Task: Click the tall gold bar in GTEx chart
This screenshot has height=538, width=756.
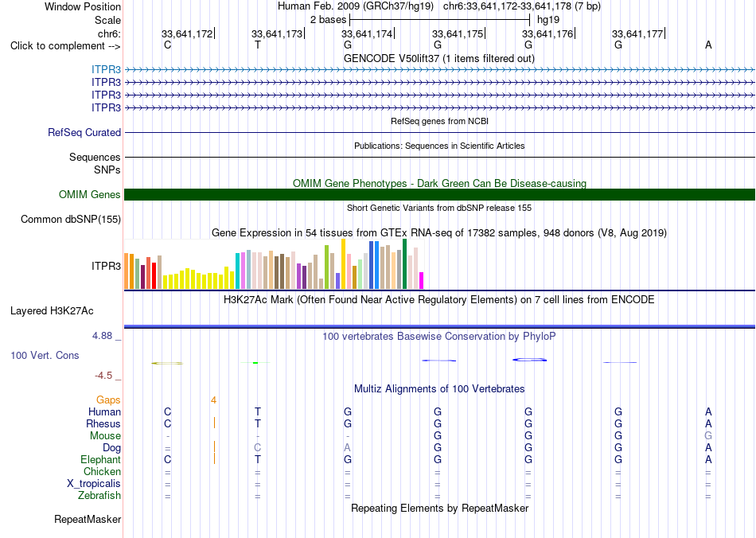Action: click(x=343, y=264)
